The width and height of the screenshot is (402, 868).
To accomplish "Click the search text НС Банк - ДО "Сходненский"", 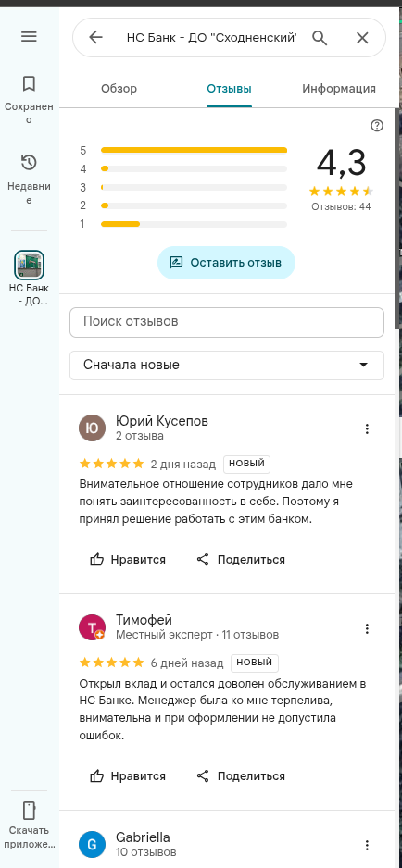I will point(212,38).
